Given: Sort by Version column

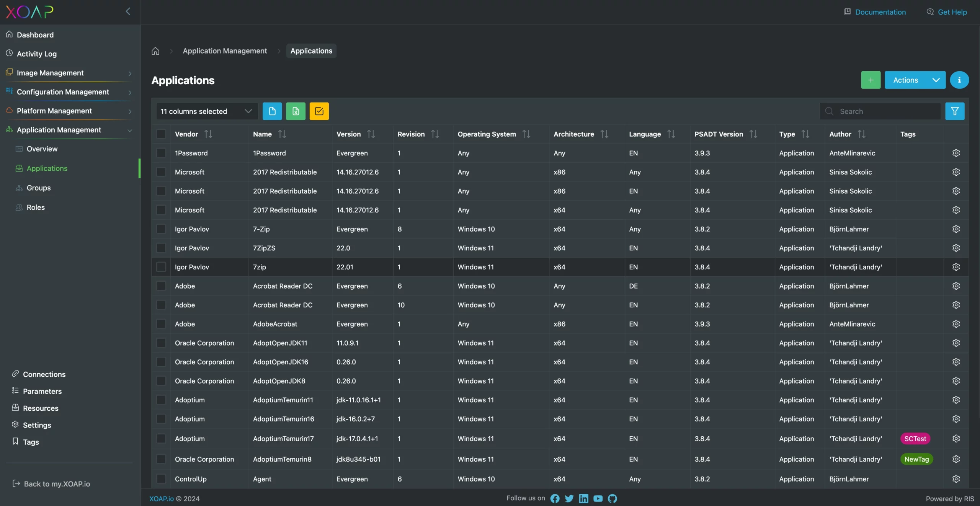Looking at the screenshot, I should pyautogui.click(x=371, y=134).
